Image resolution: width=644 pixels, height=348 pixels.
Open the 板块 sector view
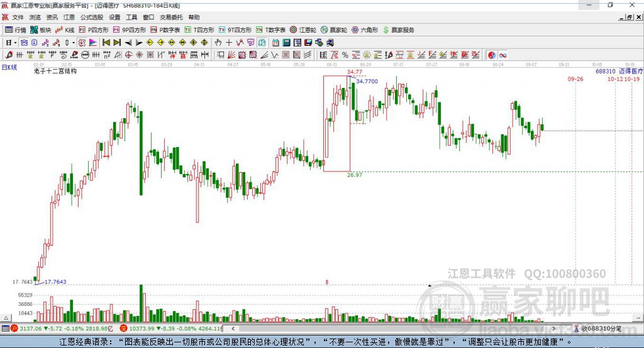click(40, 30)
